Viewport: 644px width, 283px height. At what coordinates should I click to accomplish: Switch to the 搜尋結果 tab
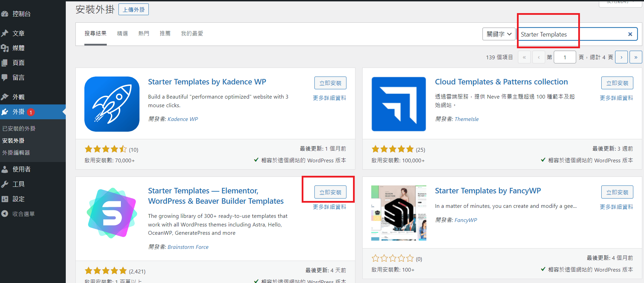click(x=95, y=33)
